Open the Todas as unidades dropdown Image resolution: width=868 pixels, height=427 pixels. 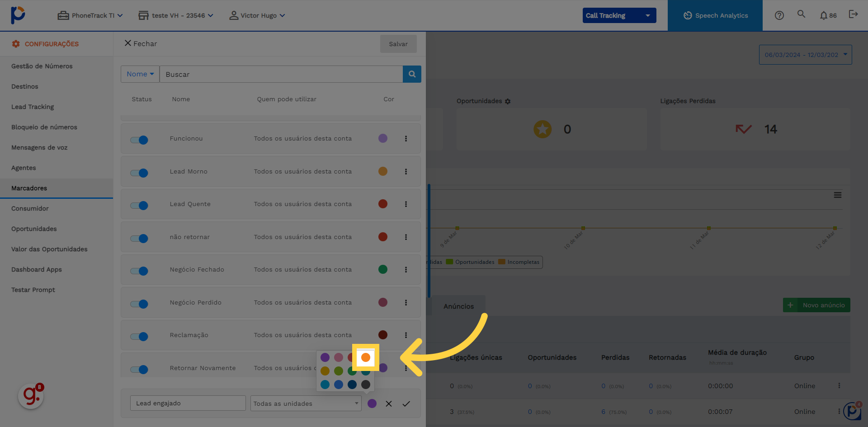(x=306, y=404)
